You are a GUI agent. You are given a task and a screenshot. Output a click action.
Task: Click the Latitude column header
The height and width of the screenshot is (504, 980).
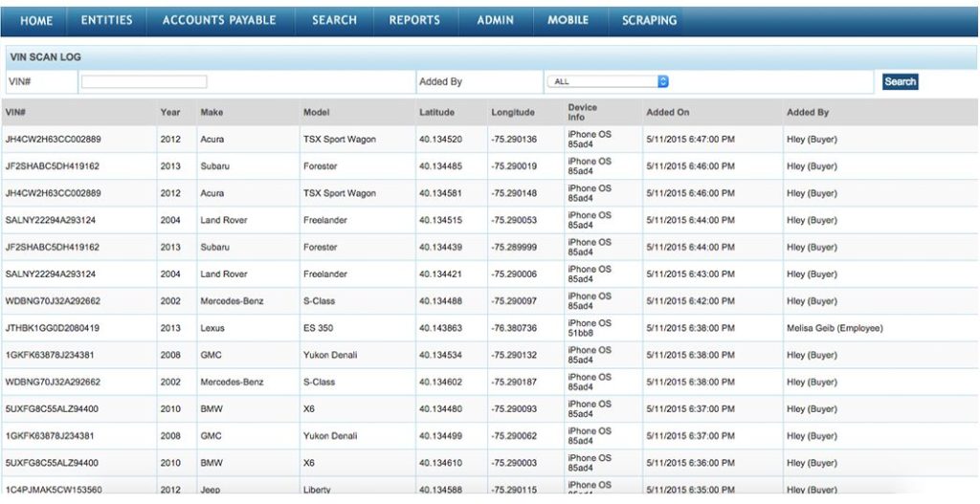(x=436, y=113)
